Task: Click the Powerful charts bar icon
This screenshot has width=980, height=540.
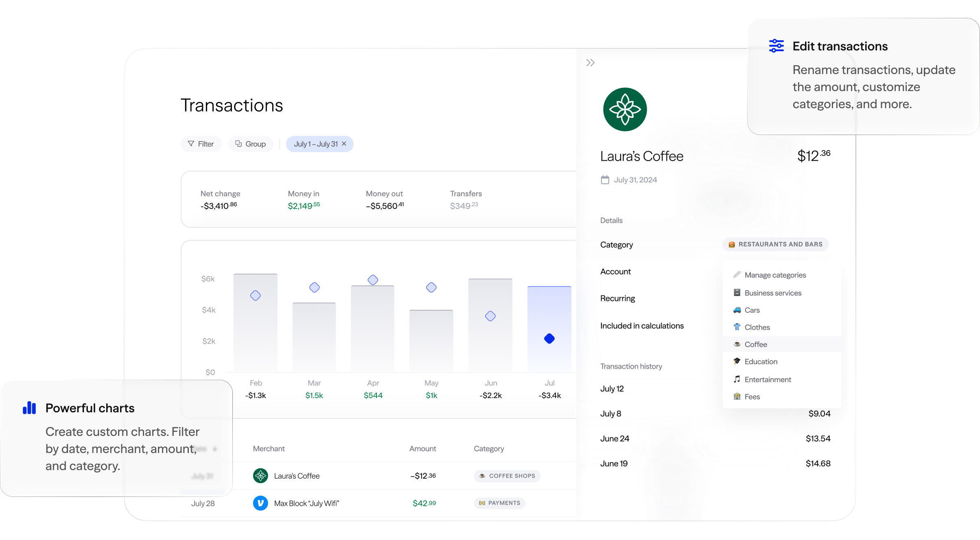Action: [29, 408]
